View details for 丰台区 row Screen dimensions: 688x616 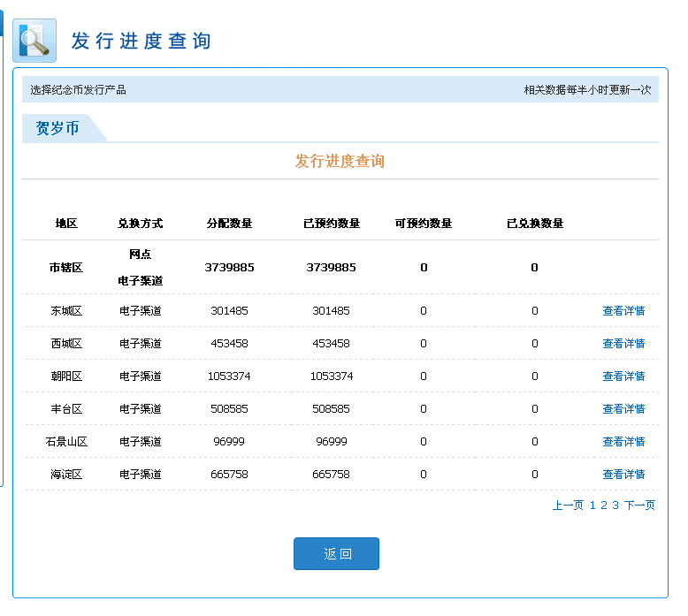tap(623, 409)
